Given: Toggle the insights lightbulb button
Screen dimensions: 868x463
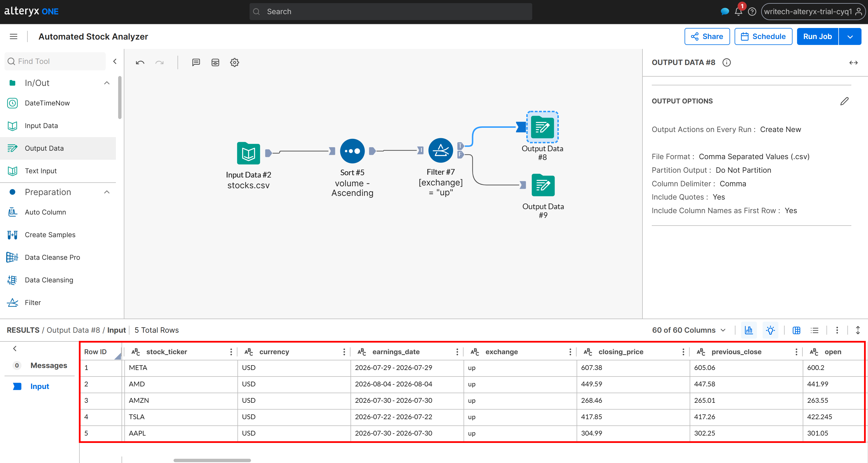Looking at the screenshot, I should pyautogui.click(x=770, y=330).
